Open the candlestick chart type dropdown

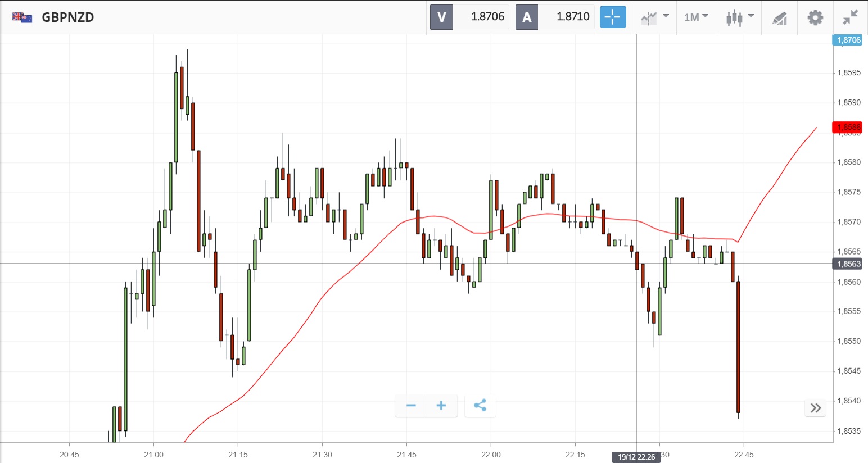739,17
